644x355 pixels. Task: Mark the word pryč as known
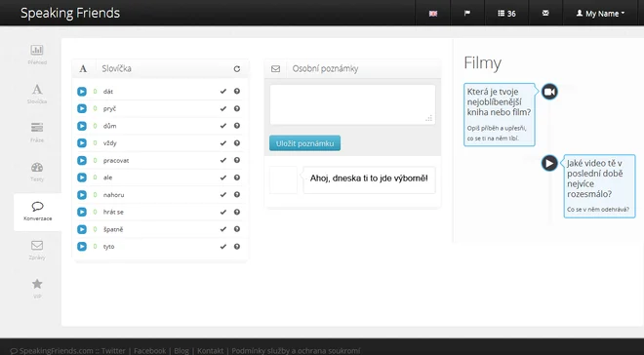pos(223,109)
